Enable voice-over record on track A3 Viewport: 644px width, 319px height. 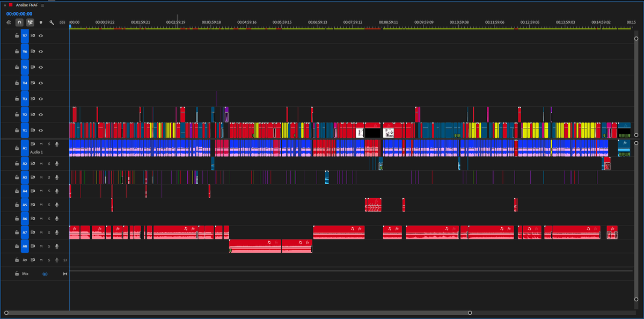[x=56, y=177]
